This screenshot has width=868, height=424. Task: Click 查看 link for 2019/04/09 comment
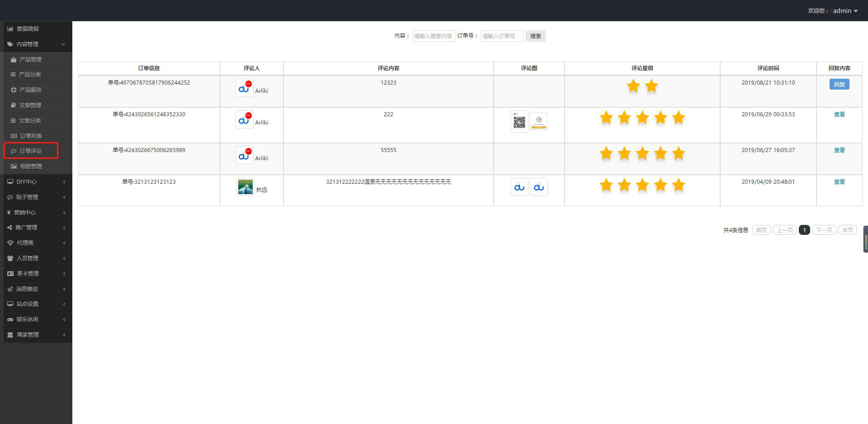(839, 182)
